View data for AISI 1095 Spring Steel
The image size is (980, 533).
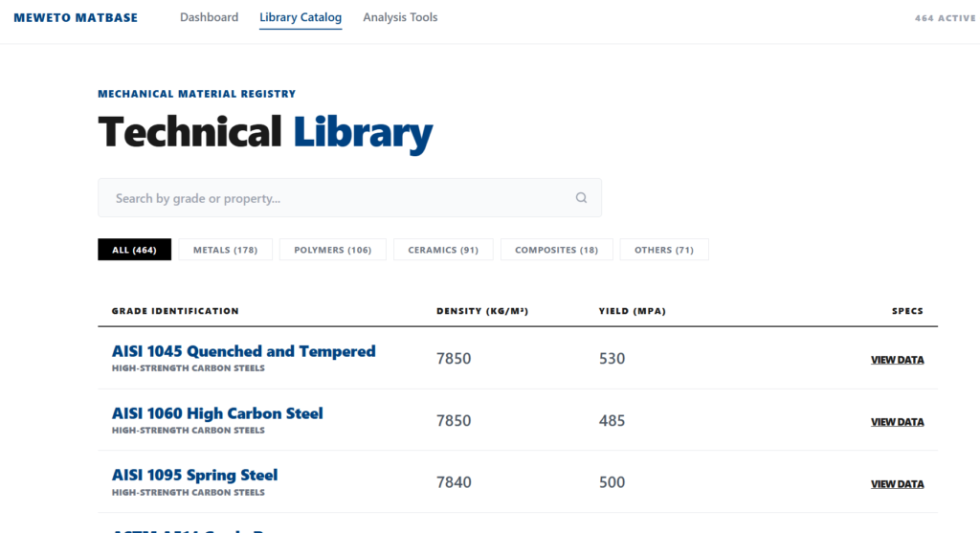click(x=897, y=484)
